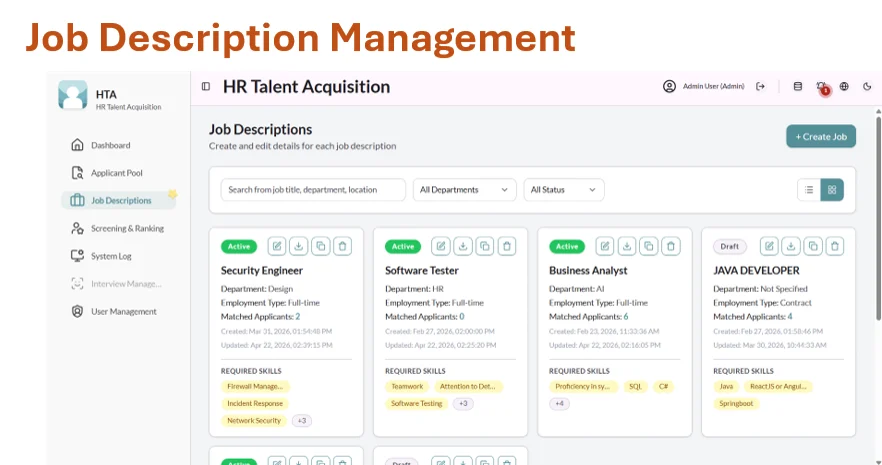Viewport: 882px width, 465px height.
Task: Open matched applicants count 2
Action: coord(298,317)
